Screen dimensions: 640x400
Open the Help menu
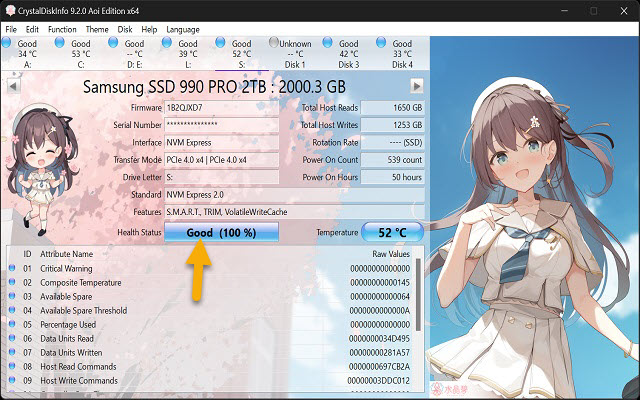tap(149, 29)
